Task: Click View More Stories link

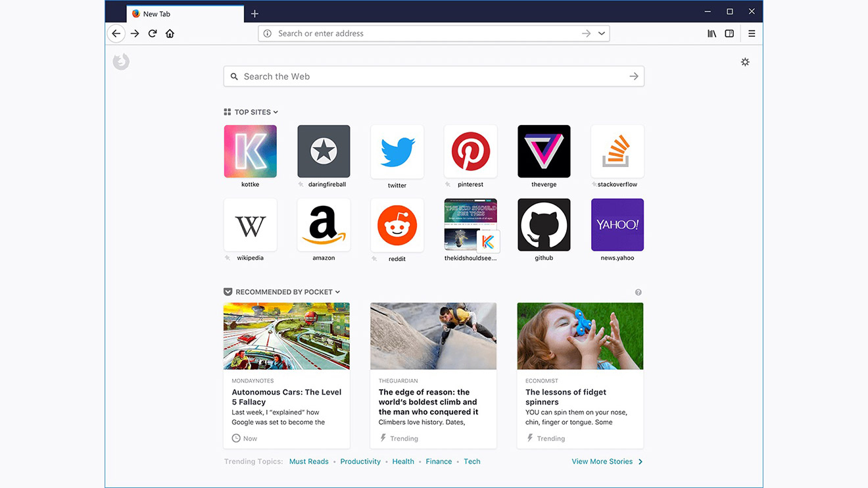Action: [607, 462]
